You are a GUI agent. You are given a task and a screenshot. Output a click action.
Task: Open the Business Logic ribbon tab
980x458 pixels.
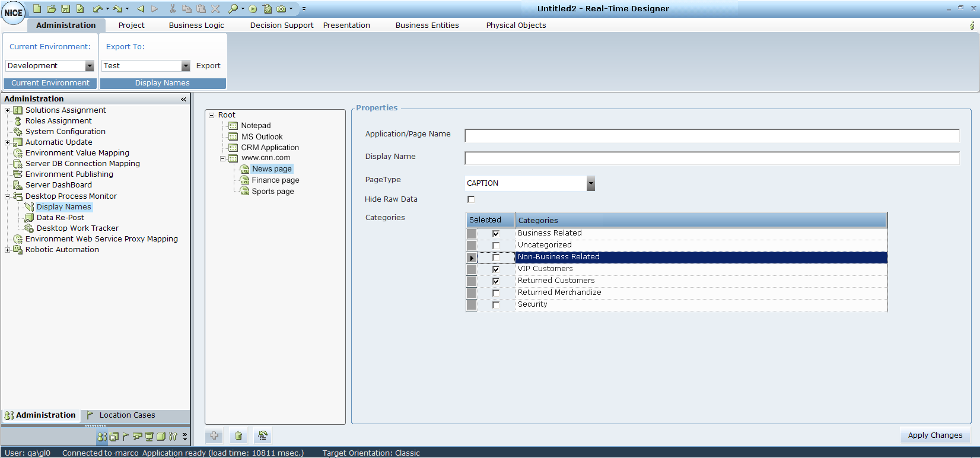pyautogui.click(x=196, y=26)
